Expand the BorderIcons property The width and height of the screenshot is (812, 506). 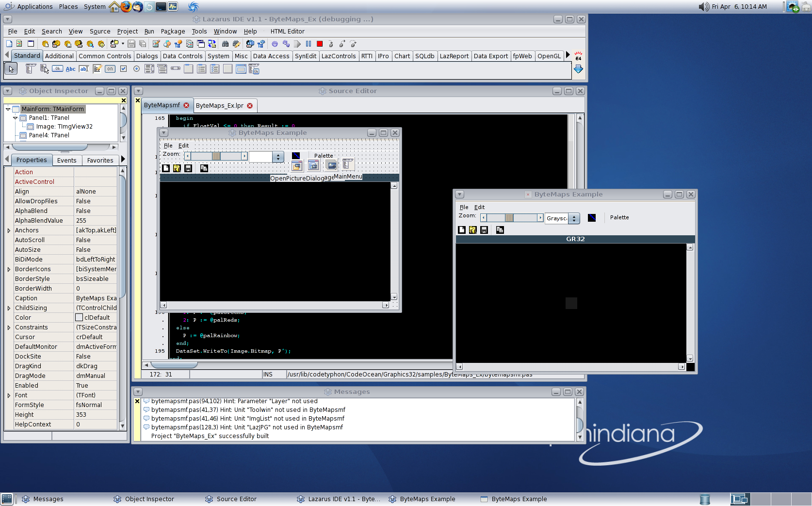(9, 269)
